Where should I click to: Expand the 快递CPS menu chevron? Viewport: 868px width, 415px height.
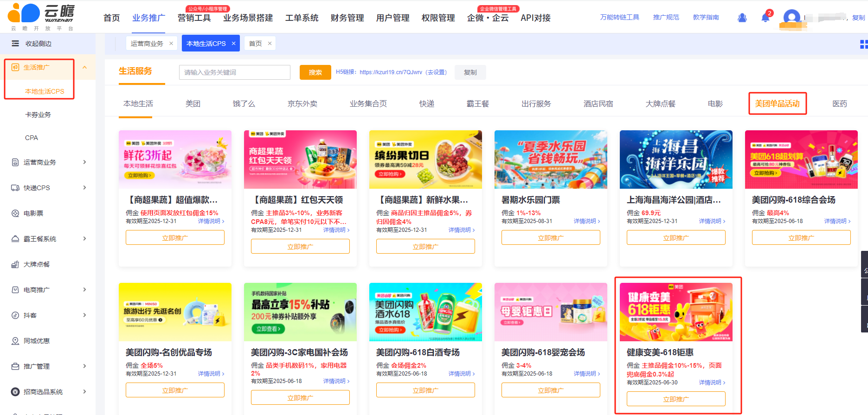[84, 187]
